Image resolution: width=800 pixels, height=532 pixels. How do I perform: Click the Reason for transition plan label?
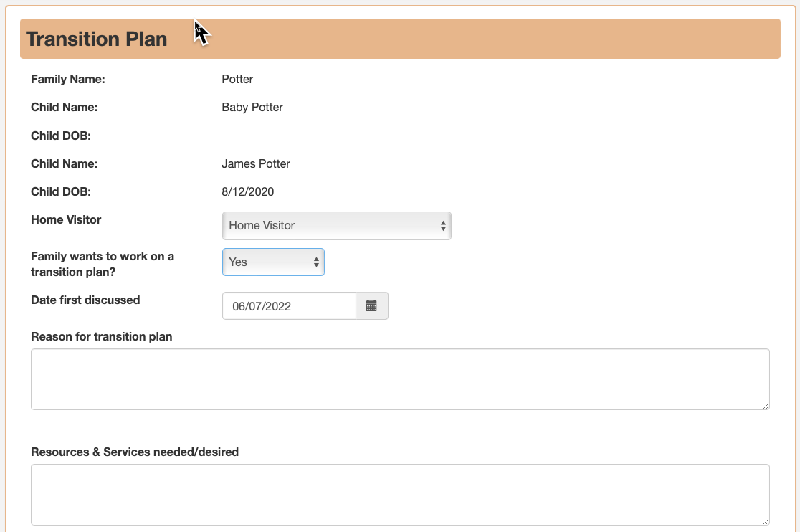[102, 337]
